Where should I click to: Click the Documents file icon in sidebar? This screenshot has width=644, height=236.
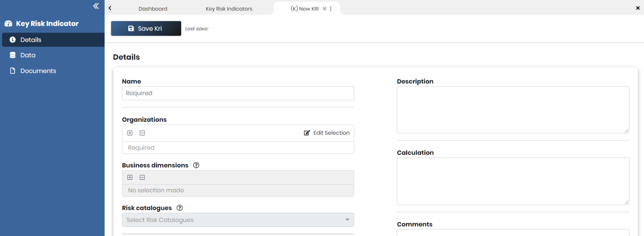pyautogui.click(x=13, y=71)
